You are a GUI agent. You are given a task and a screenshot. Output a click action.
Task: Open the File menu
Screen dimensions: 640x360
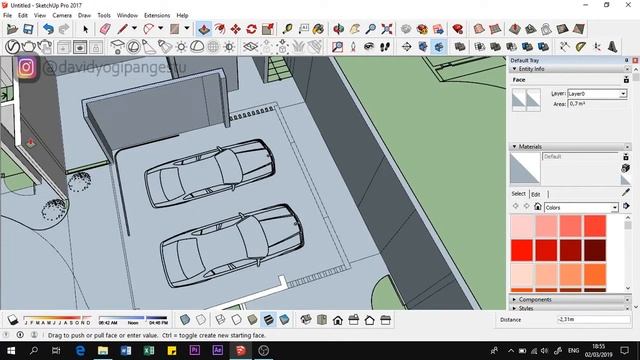pyautogui.click(x=7, y=15)
